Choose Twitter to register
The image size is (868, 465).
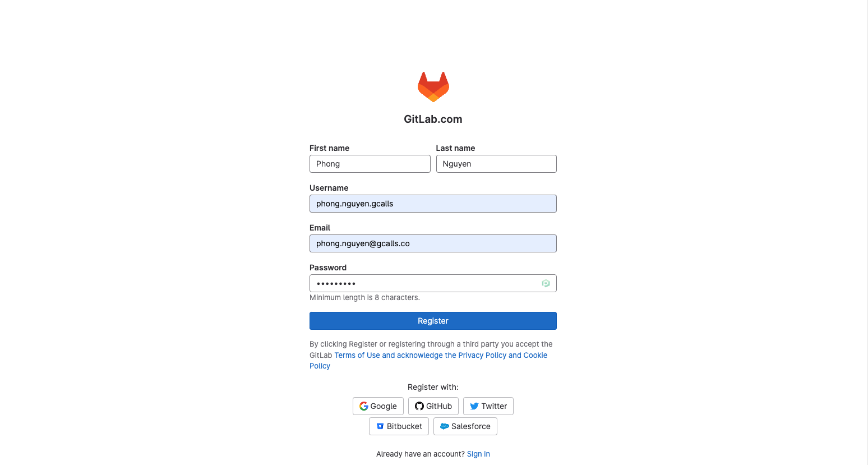[488, 406]
